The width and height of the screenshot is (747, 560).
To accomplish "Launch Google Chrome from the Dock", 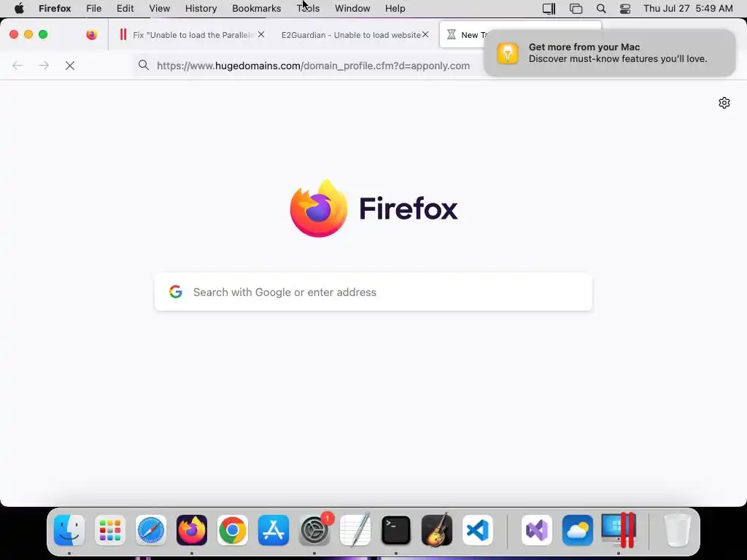I will (x=233, y=530).
